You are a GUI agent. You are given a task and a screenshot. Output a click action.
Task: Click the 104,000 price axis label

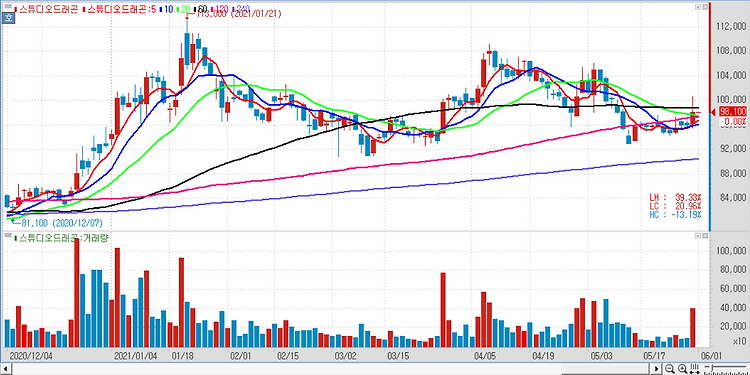[732, 76]
